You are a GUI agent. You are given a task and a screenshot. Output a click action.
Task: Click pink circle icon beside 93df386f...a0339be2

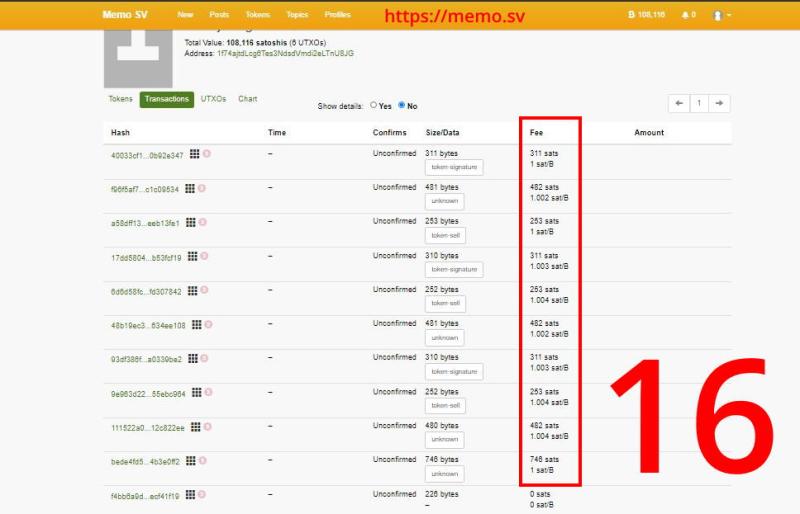pos(205,358)
